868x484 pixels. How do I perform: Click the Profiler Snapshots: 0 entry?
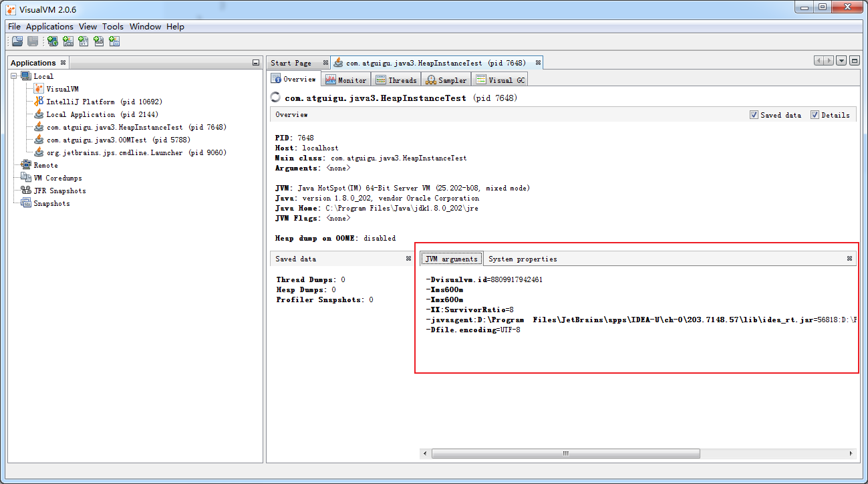pyautogui.click(x=325, y=299)
